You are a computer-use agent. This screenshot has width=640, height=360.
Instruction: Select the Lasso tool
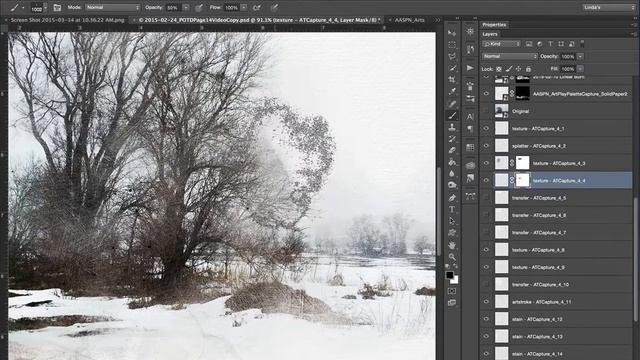click(x=452, y=56)
